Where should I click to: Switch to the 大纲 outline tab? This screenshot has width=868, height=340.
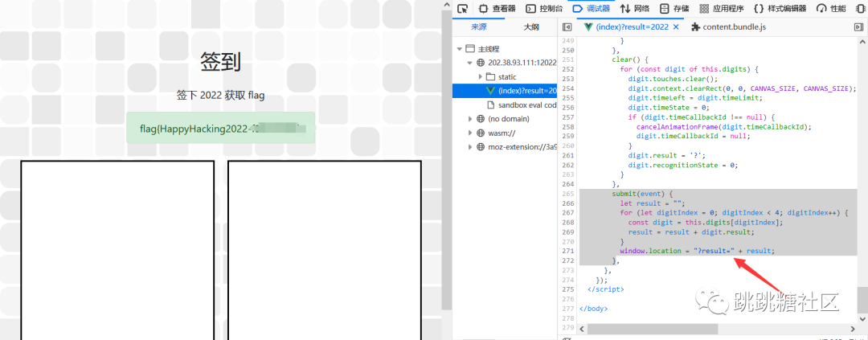(531, 27)
